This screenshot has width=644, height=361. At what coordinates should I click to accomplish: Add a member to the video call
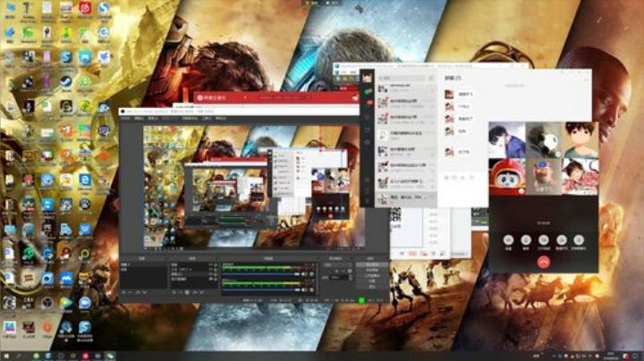(x=562, y=239)
